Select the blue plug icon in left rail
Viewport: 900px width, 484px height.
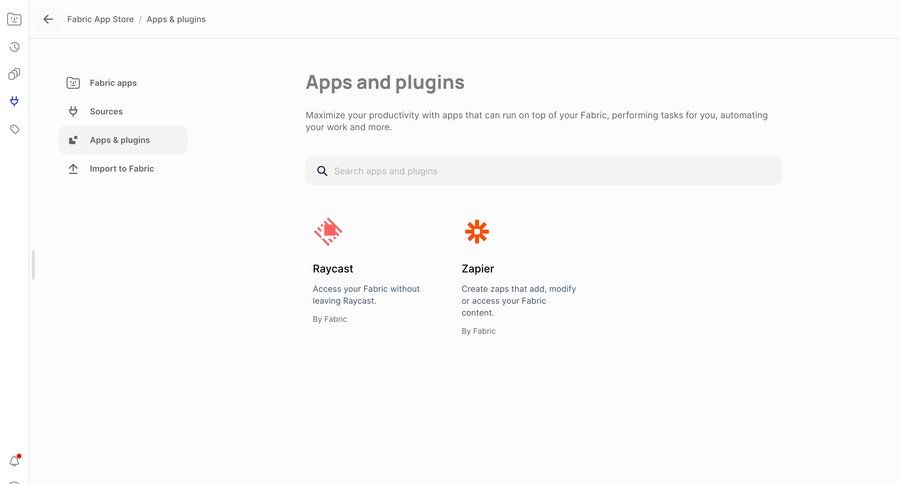point(14,101)
